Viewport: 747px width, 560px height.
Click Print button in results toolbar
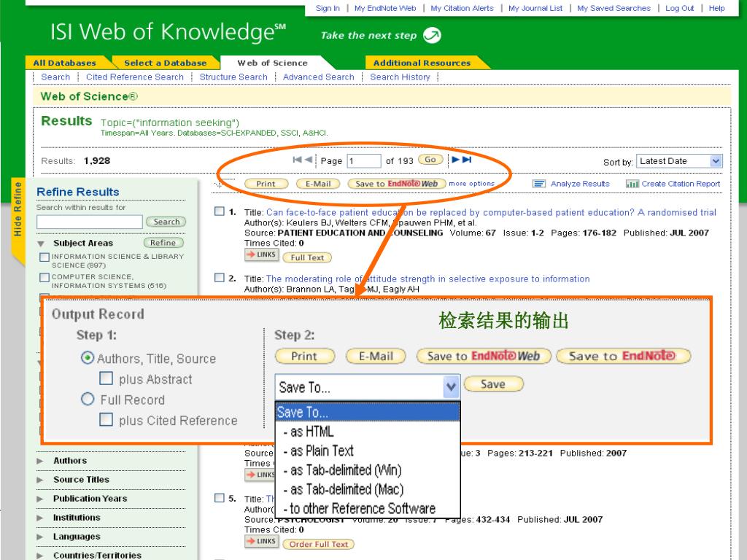(x=266, y=184)
